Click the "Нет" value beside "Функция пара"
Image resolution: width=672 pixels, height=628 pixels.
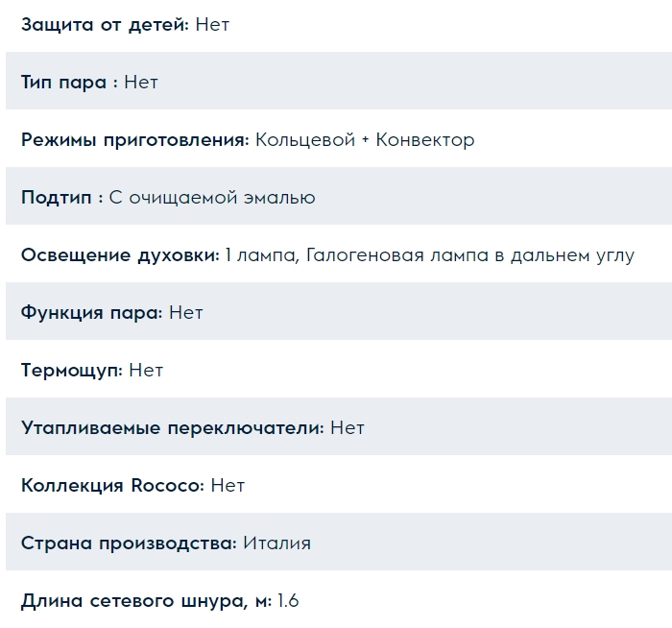coord(186,313)
